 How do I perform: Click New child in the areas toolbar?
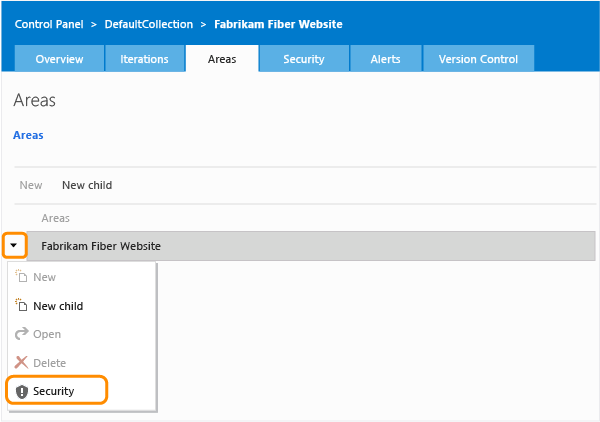87,185
